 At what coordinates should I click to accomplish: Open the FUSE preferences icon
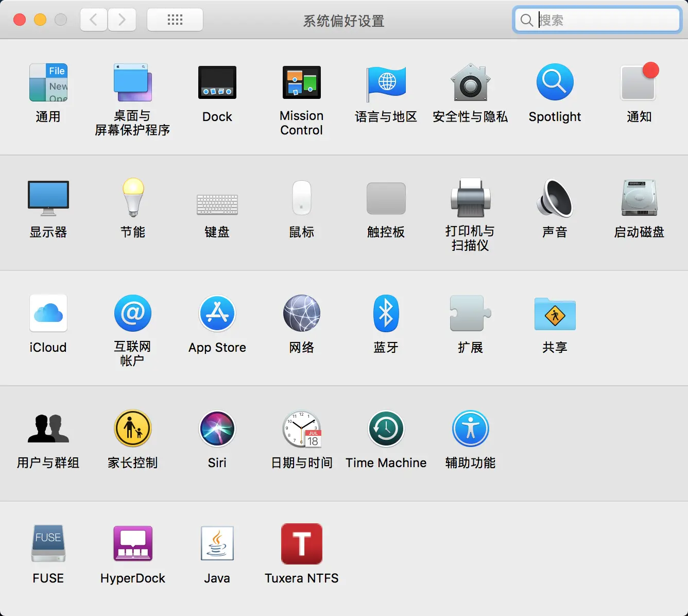tap(48, 543)
